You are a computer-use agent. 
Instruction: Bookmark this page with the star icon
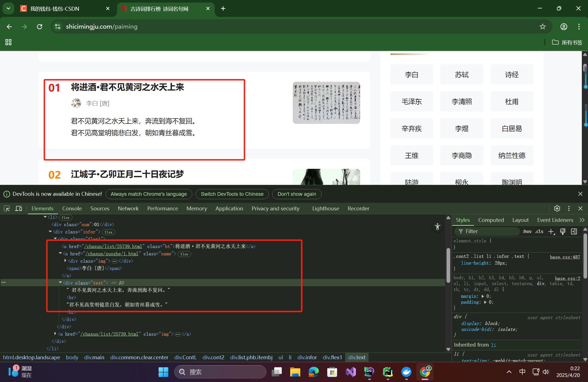tap(542, 26)
